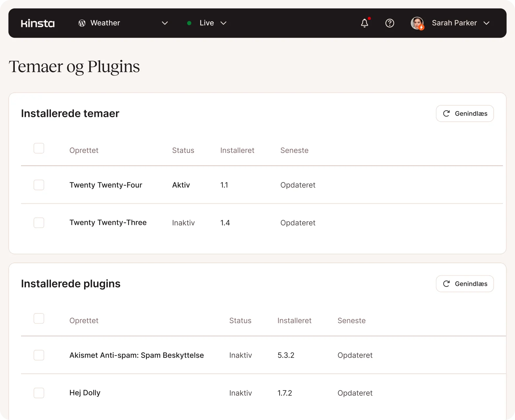
Task: Click the green Live status dot
Action: (189, 23)
